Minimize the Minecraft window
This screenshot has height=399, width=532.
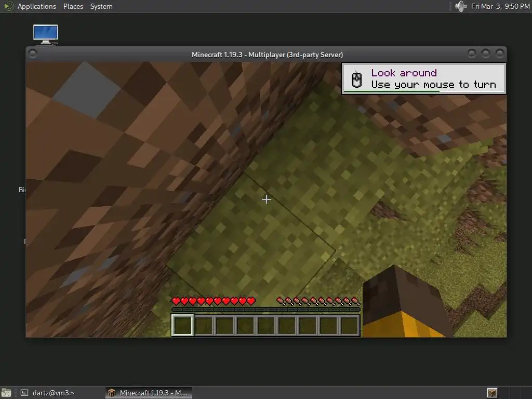[x=472, y=54]
